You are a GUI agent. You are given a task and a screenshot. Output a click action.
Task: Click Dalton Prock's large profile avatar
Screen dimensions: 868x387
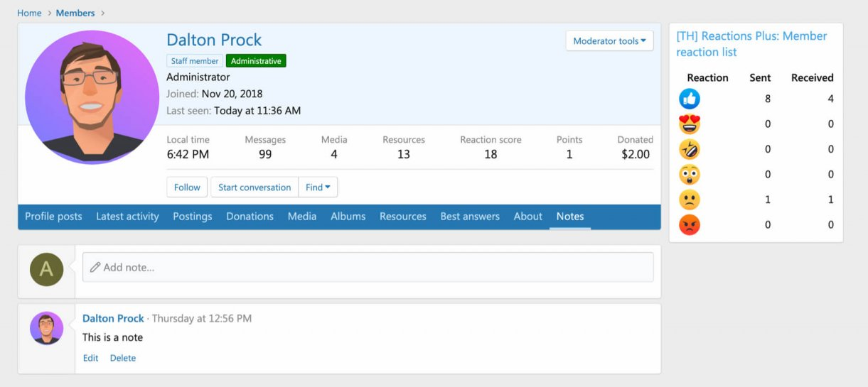pyautogui.click(x=92, y=97)
